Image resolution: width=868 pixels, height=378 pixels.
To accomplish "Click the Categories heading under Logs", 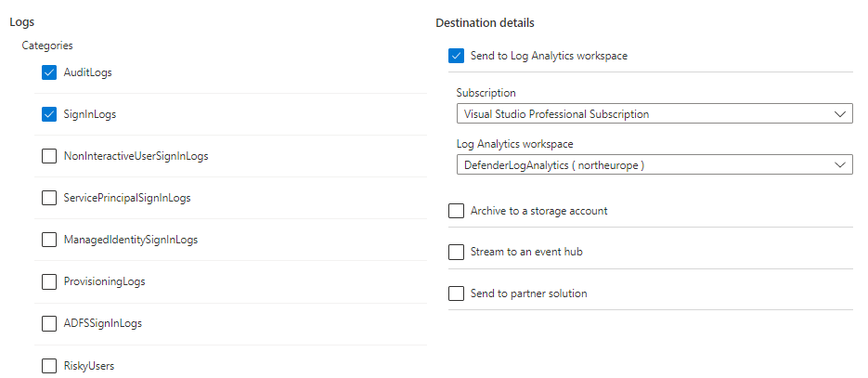I will tap(47, 45).
